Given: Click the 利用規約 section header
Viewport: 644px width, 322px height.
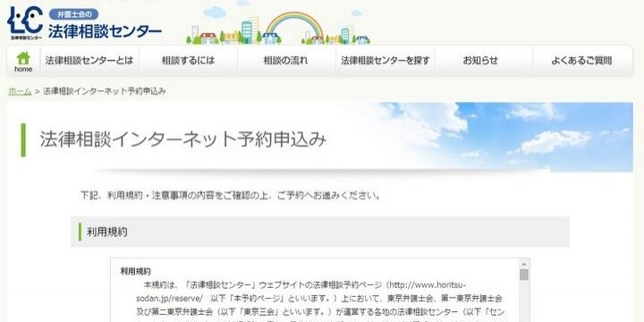Looking at the screenshot, I should pyautogui.click(x=320, y=232).
